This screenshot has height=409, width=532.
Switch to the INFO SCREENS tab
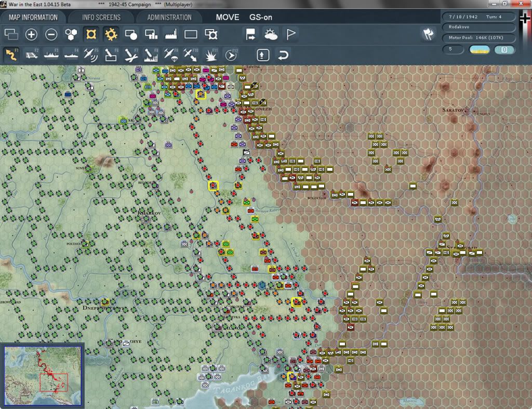point(101,17)
